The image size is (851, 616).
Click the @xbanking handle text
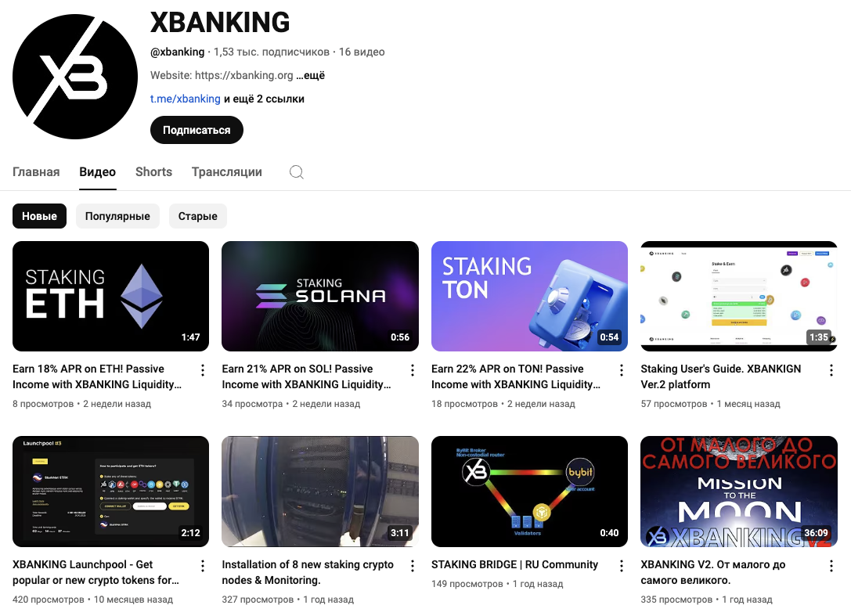[x=178, y=52]
